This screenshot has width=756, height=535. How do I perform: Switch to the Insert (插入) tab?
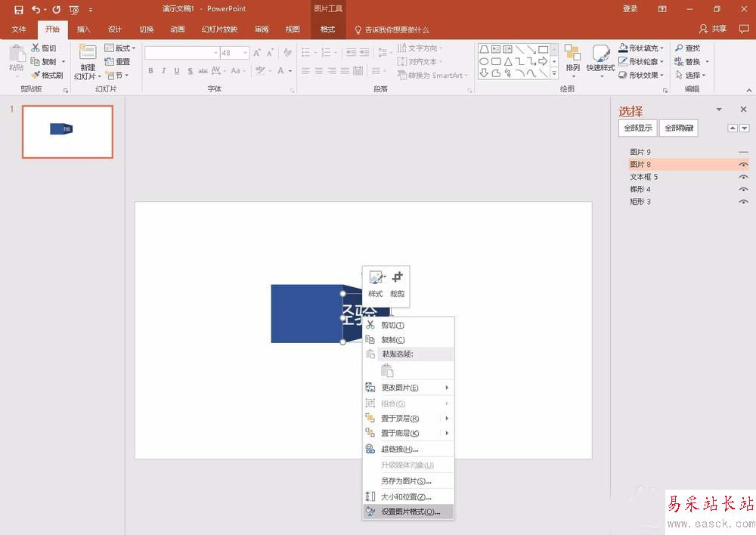(x=83, y=29)
